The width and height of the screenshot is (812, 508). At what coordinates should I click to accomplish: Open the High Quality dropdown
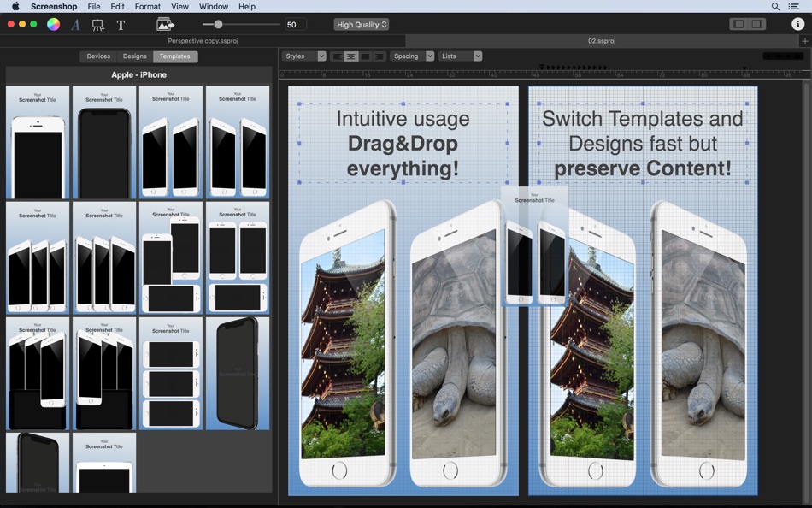pos(361,24)
